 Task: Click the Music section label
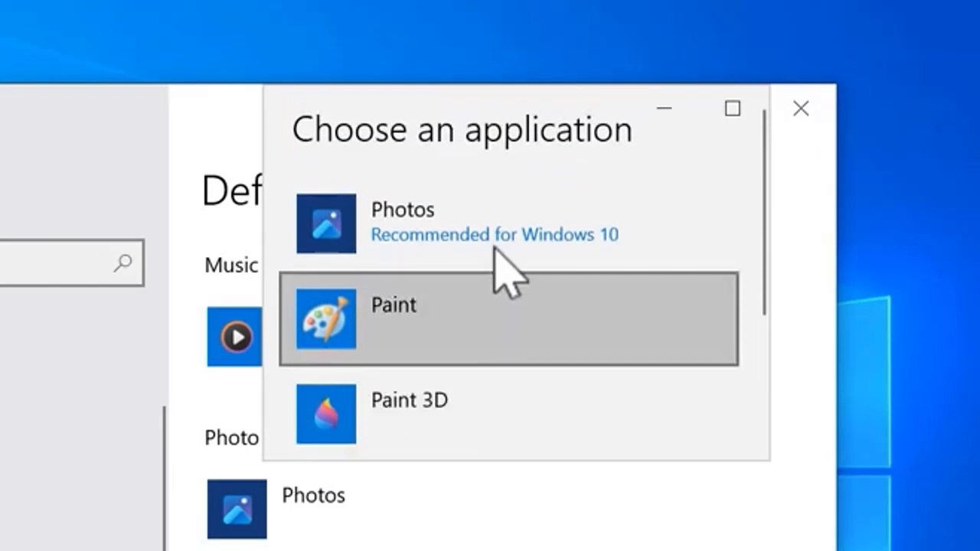[x=231, y=266]
